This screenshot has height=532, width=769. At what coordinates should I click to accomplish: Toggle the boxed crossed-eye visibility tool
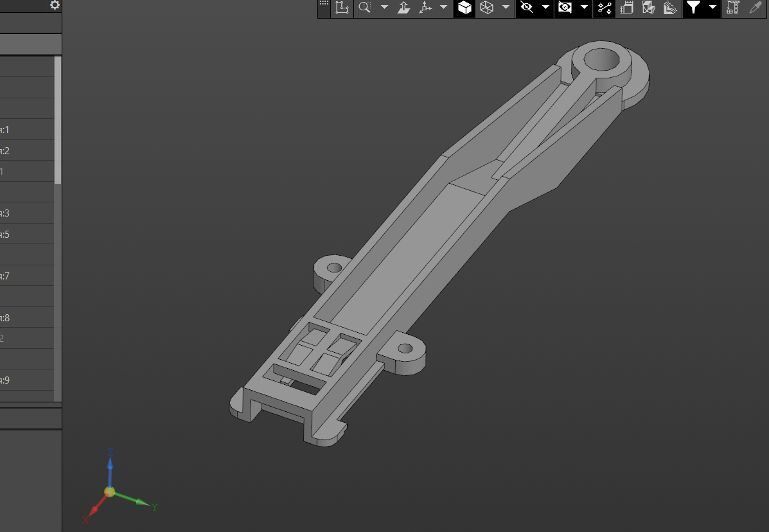(565, 7)
